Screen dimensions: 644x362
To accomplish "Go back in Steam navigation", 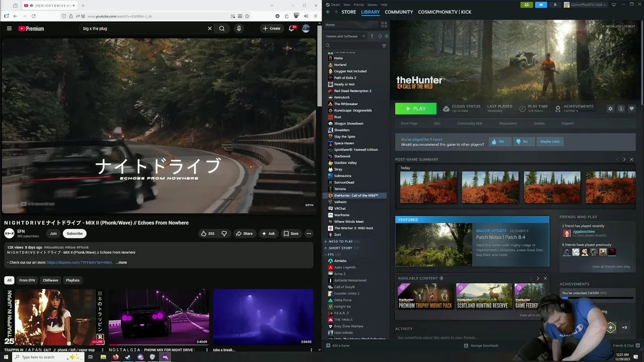I will [328, 12].
